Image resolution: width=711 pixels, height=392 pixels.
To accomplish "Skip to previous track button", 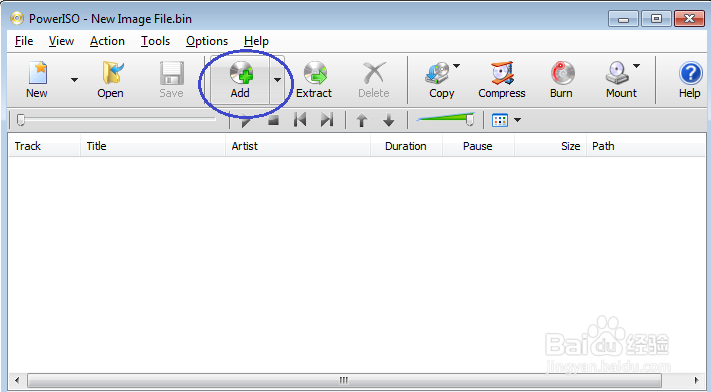I will [x=300, y=120].
